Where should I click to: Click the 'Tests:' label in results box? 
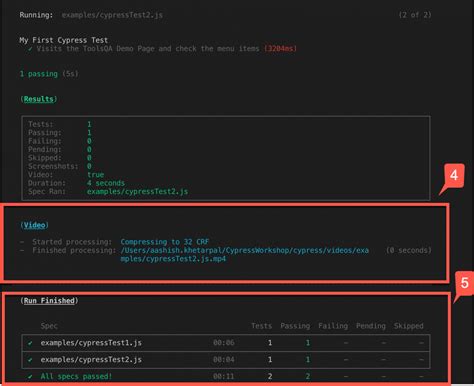41,124
